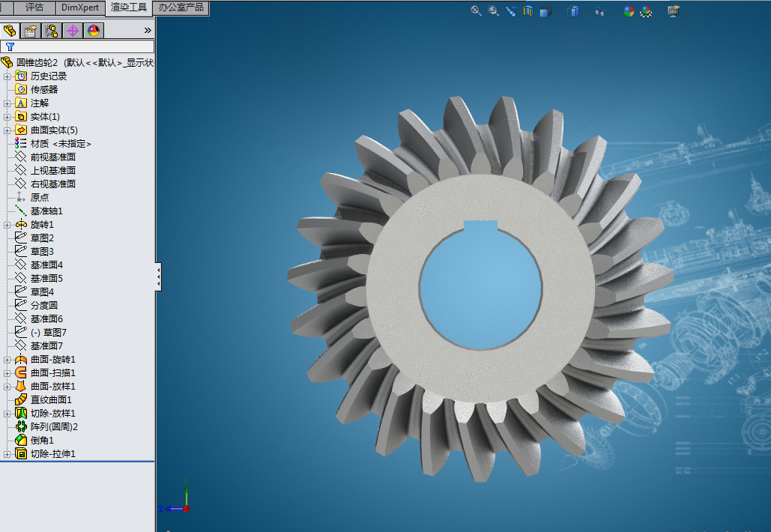The height and width of the screenshot is (532, 771).
Task: Click the Zoom to Fit icon
Action: tap(476, 10)
